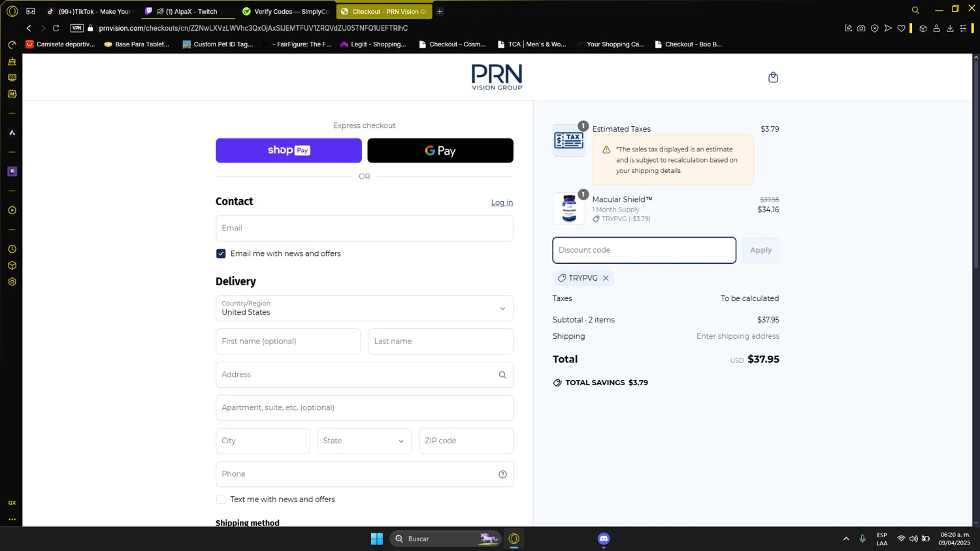Open toolbar extensions cube icon
The width and height of the screenshot is (980, 551).
point(923,28)
